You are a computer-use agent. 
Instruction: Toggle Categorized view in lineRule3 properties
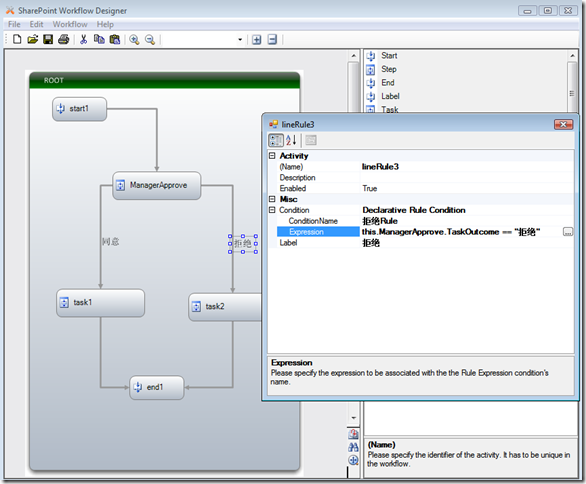[276, 140]
